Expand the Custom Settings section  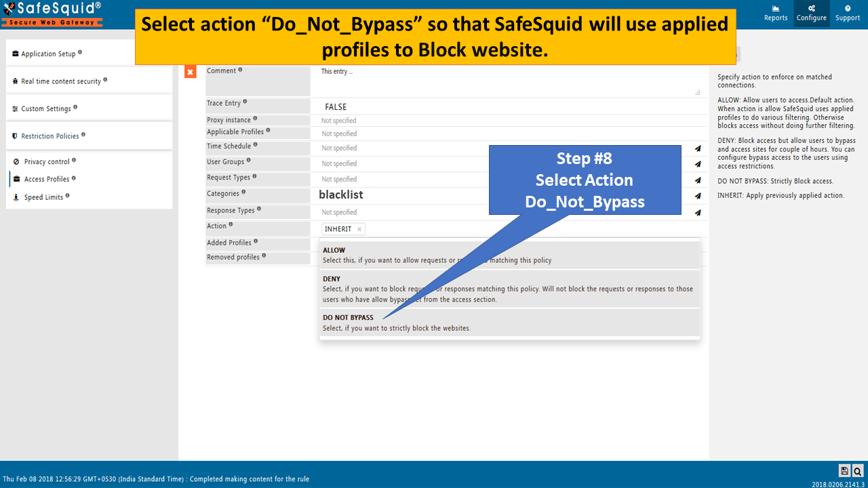tap(89, 108)
